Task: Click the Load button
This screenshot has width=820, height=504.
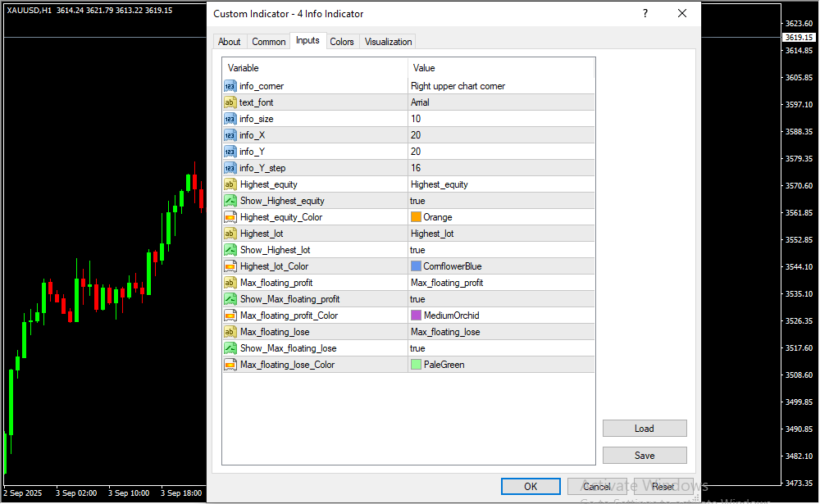Action: 644,429
